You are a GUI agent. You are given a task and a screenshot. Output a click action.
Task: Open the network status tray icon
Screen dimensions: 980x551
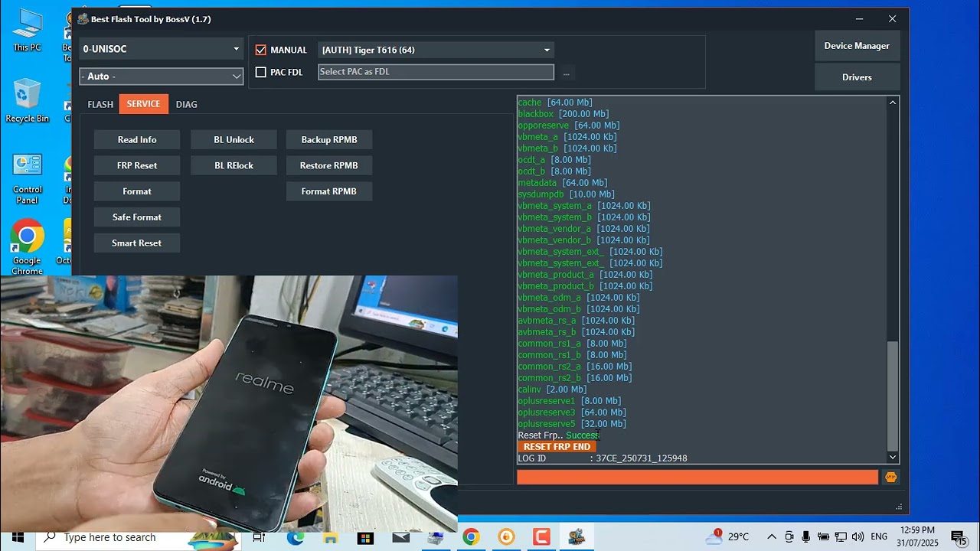(x=841, y=537)
